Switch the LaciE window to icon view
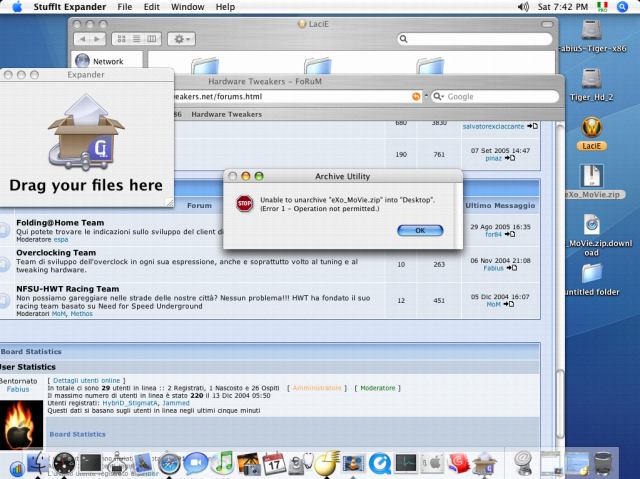 click(121, 39)
